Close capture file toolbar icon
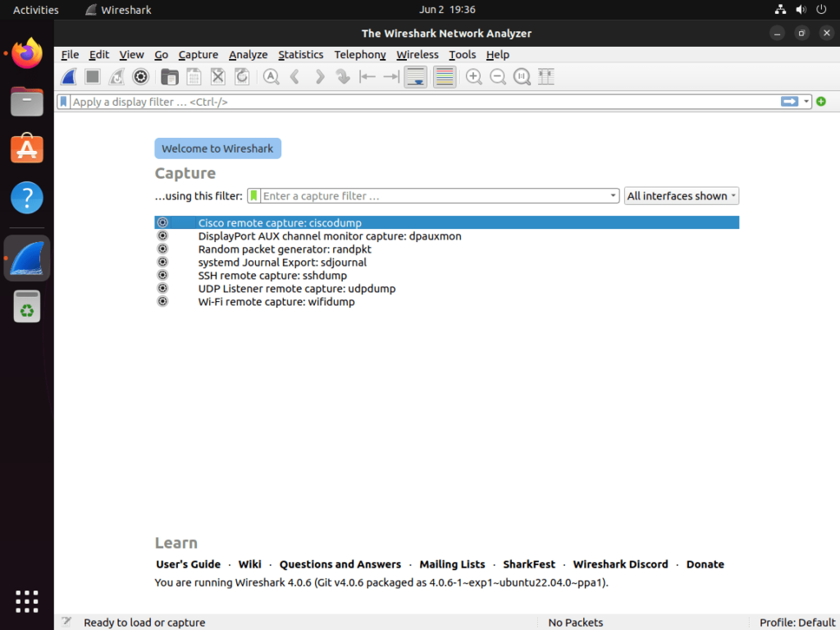Viewport: 840px width, 630px height. point(218,76)
